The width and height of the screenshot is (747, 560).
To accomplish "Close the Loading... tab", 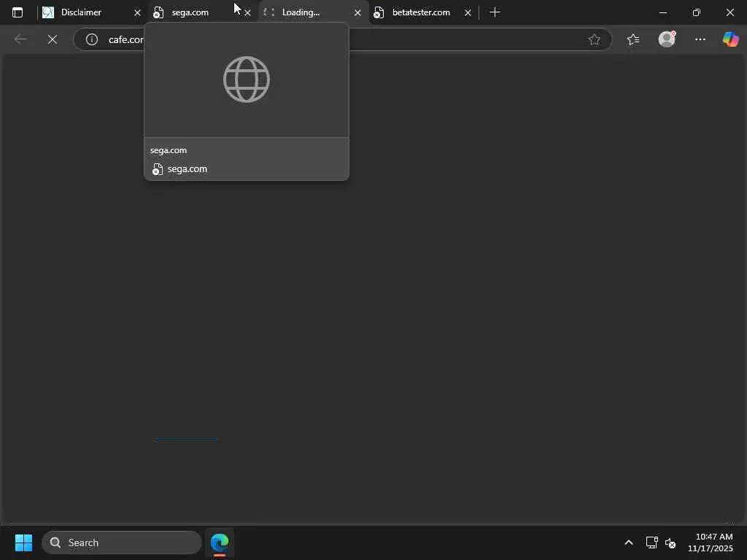I will click(357, 13).
